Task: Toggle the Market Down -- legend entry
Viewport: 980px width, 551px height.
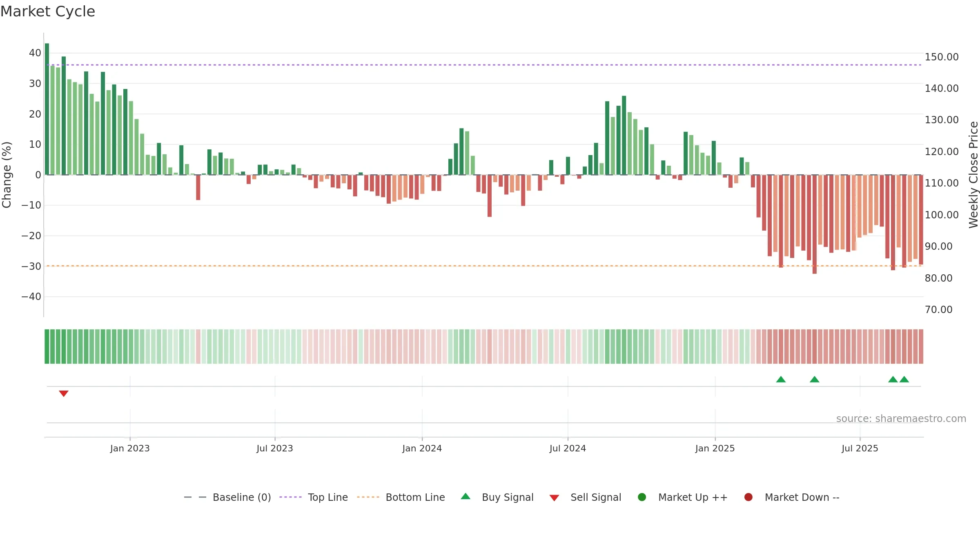Action: tap(791, 497)
